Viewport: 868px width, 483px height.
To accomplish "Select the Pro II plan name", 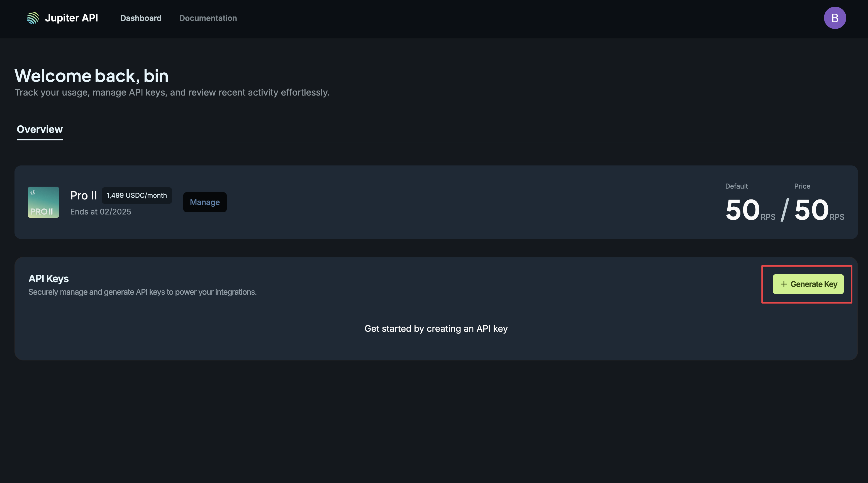I will point(84,196).
